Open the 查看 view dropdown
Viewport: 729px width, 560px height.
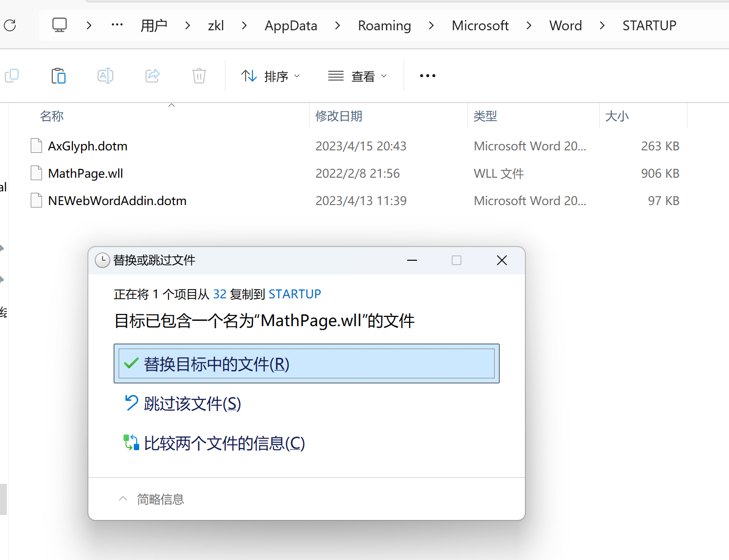pos(357,76)
